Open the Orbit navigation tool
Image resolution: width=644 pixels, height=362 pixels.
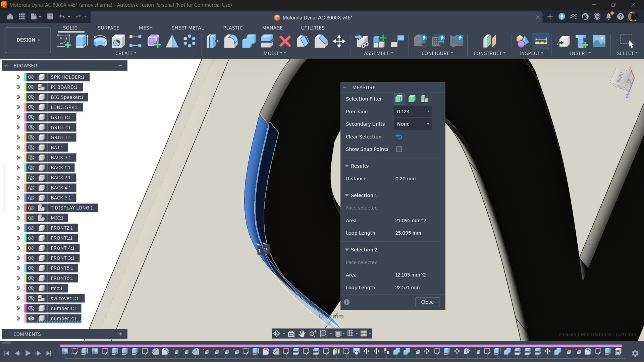click(x=277, y=334)
